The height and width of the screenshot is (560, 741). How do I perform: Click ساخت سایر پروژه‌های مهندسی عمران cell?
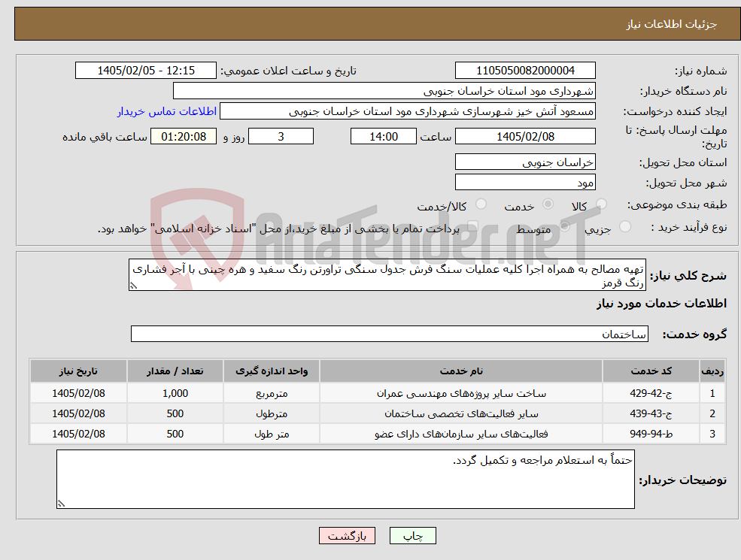point(460,393)
